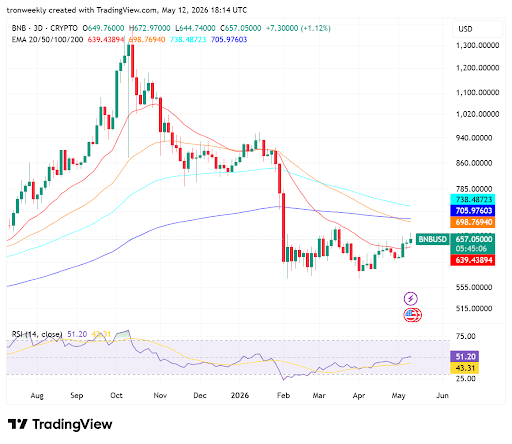The height and width of the screenshot is (444, 512).
Task: Click the 555.00000 price scale level
Action: click(474, 287)
